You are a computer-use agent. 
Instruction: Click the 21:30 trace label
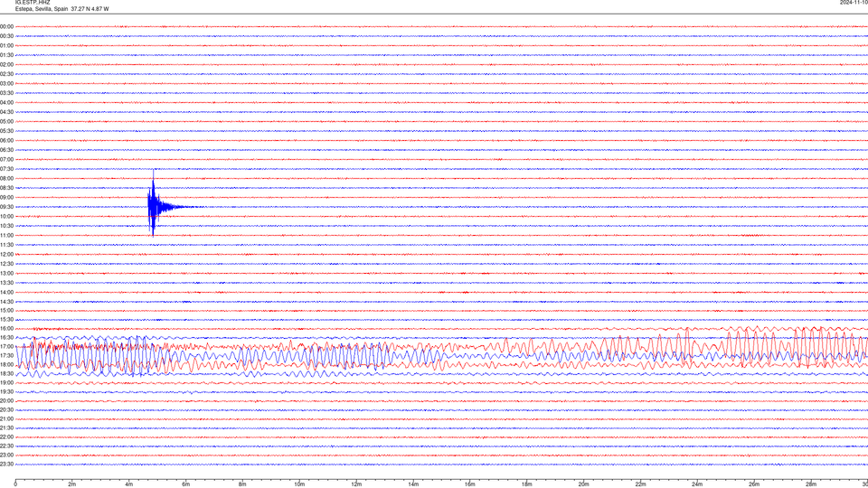(x=6, y=428)
